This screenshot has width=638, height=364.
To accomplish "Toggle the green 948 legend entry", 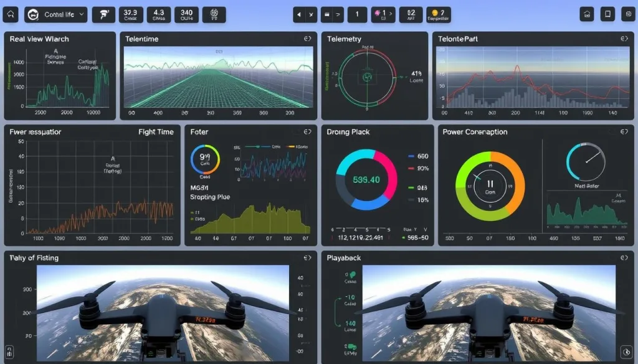I will [418, 188].
